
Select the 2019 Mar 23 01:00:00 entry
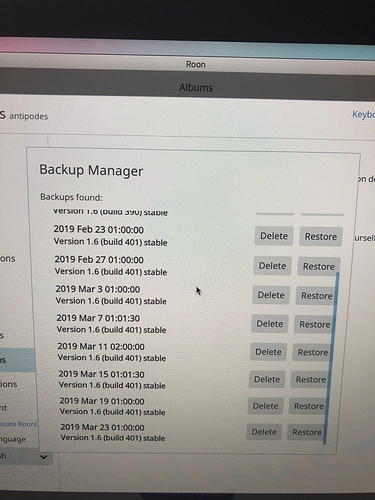[113, 432]
